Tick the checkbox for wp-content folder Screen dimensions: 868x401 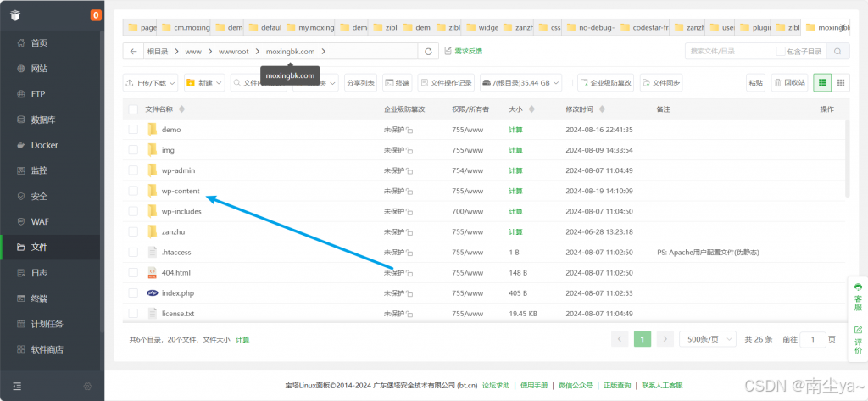(x=133, y=191)
